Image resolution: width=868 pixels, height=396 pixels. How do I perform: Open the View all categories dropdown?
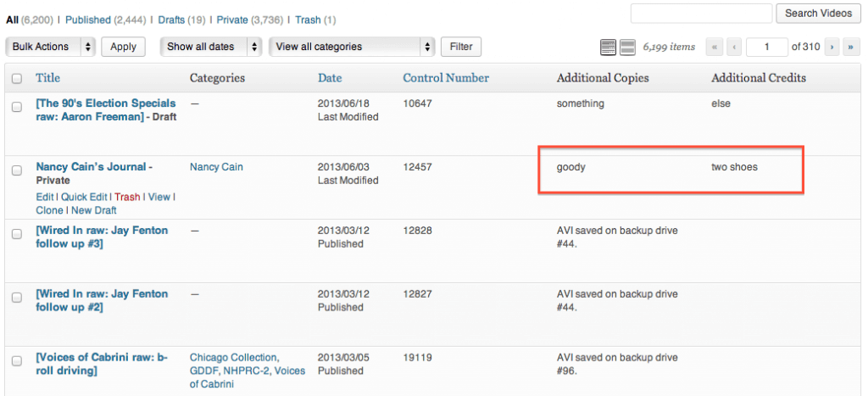(352, 47)
